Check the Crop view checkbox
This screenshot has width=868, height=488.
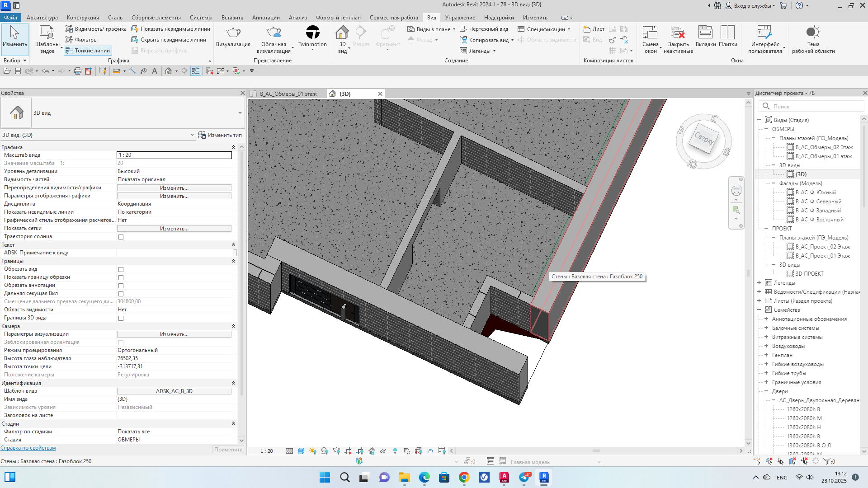[x=121, y=269]
